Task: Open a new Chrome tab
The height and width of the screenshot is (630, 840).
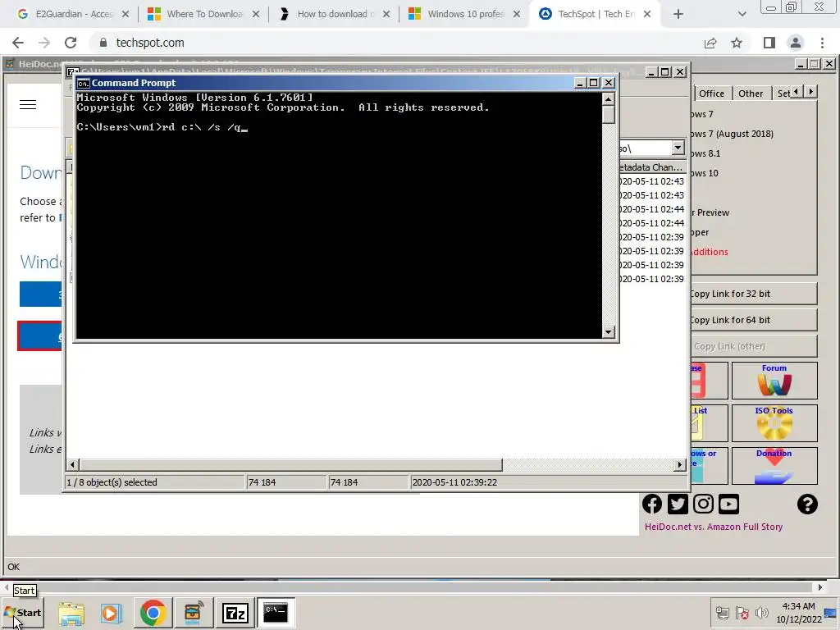Action: coord(678,15)
